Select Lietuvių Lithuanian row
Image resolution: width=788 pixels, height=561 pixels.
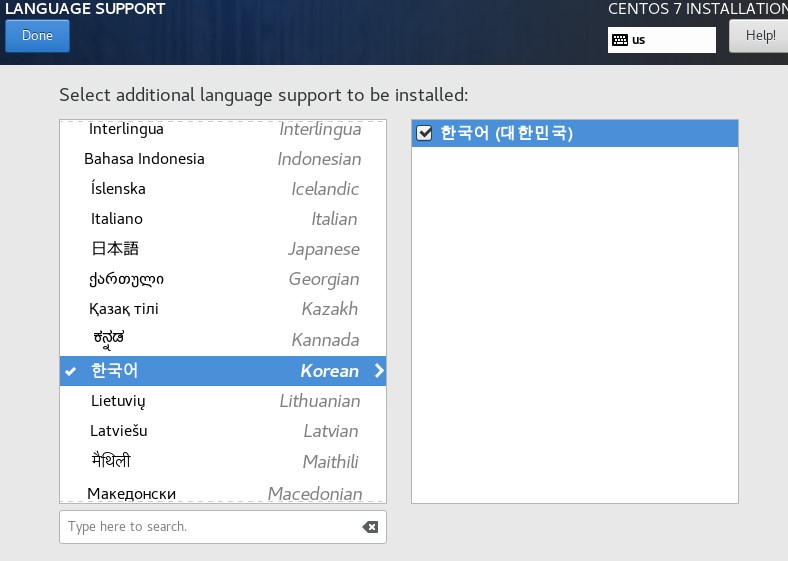[223, 401]
